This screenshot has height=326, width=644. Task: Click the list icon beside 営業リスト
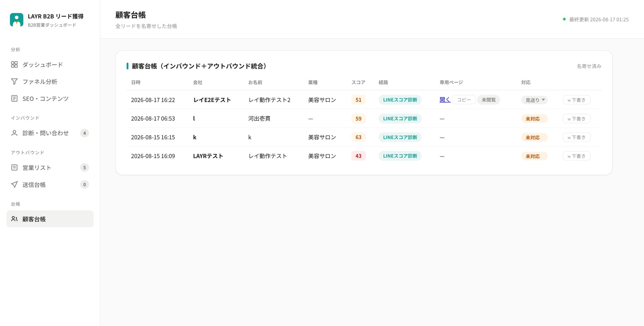(14, 167)
